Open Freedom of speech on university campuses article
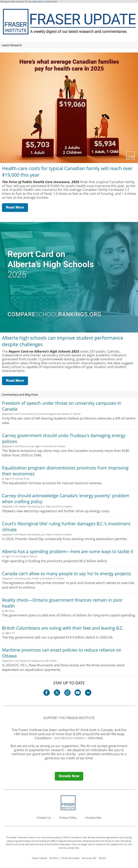Image resolution: width=138 pixels, height=868 pixels. point(62,406)
